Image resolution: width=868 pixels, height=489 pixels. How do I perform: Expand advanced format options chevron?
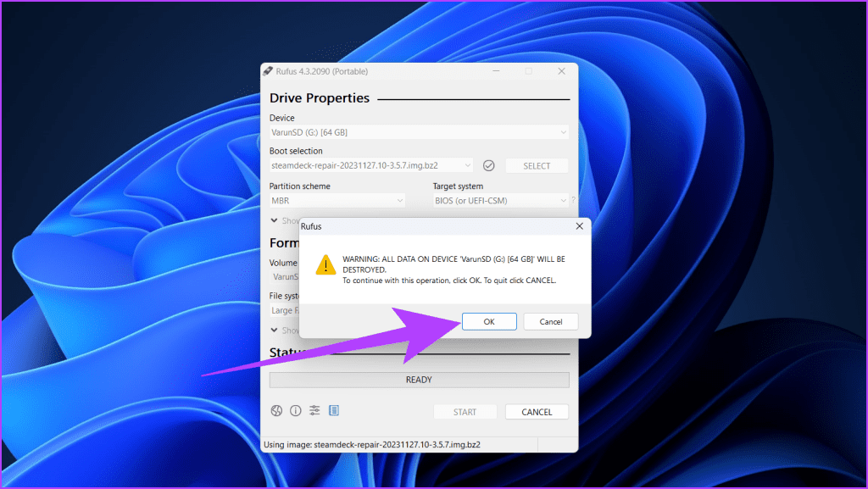(x=274, y=330)
